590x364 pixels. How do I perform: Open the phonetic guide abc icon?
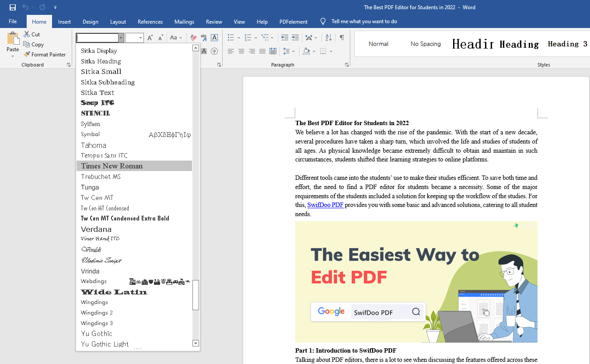click(x=204, y=38)
